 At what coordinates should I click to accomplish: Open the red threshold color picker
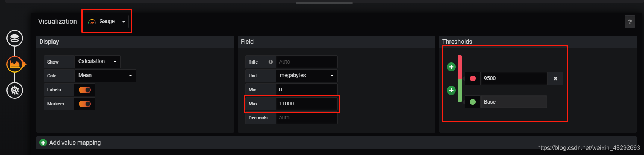click(472, 79)
